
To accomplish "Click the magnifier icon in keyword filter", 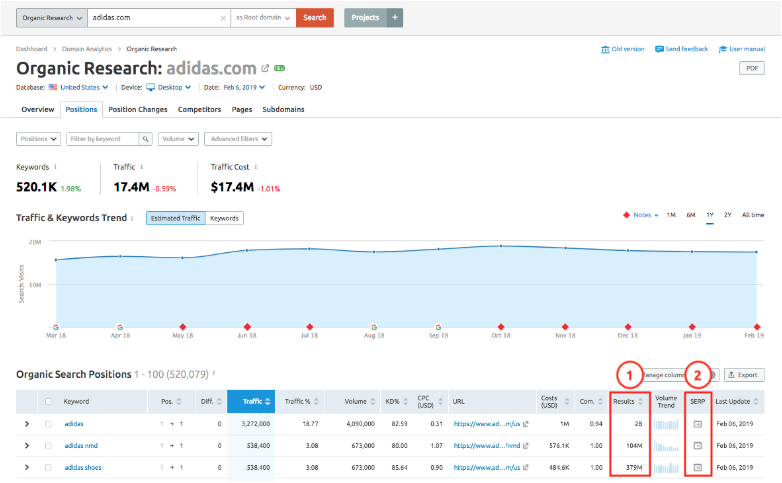I will (145, 139).
